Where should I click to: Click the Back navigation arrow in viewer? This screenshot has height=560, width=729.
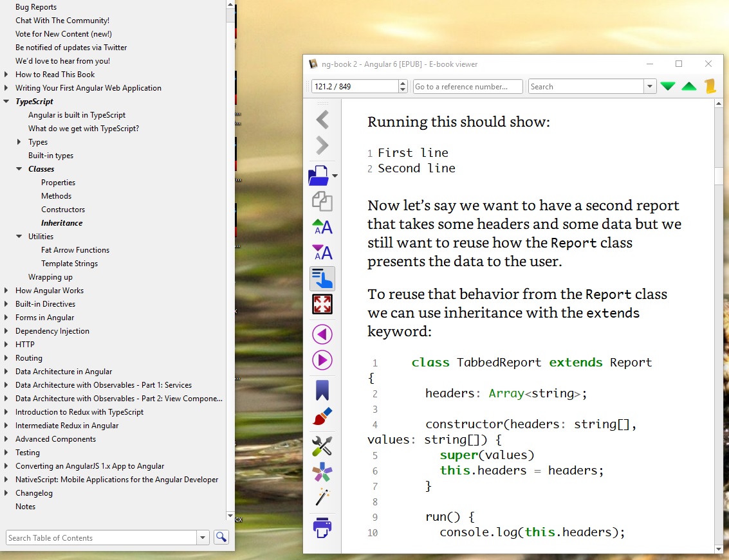click(x=322, y=120)
